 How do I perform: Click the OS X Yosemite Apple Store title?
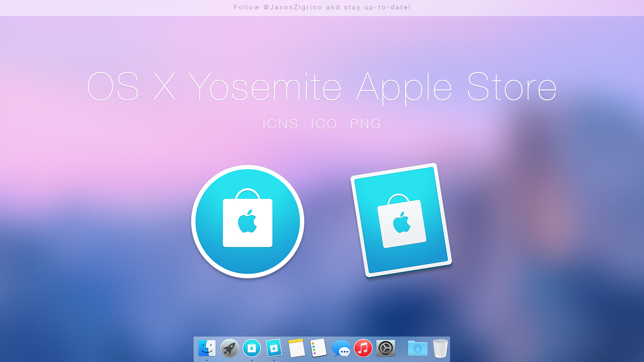click(x=321, y=87)
